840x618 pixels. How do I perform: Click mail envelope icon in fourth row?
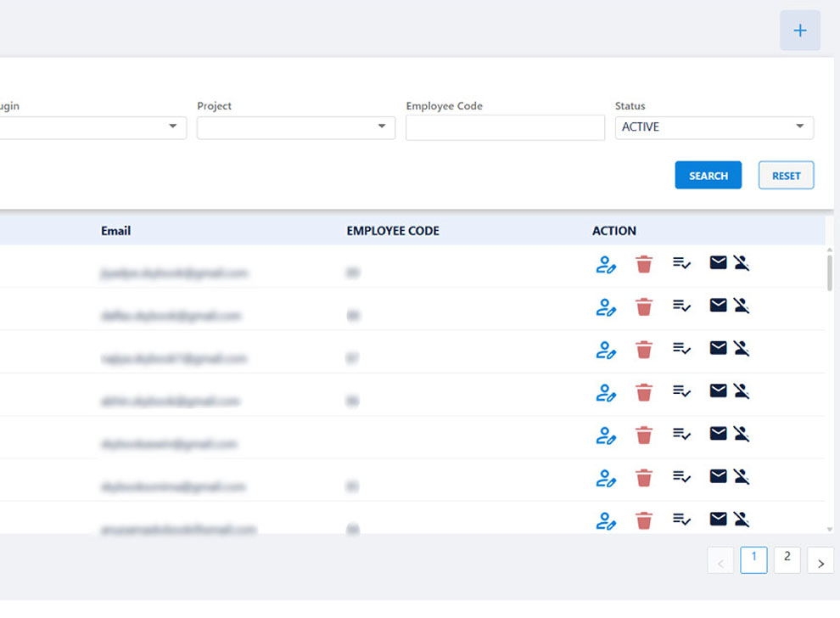[718, 390]
